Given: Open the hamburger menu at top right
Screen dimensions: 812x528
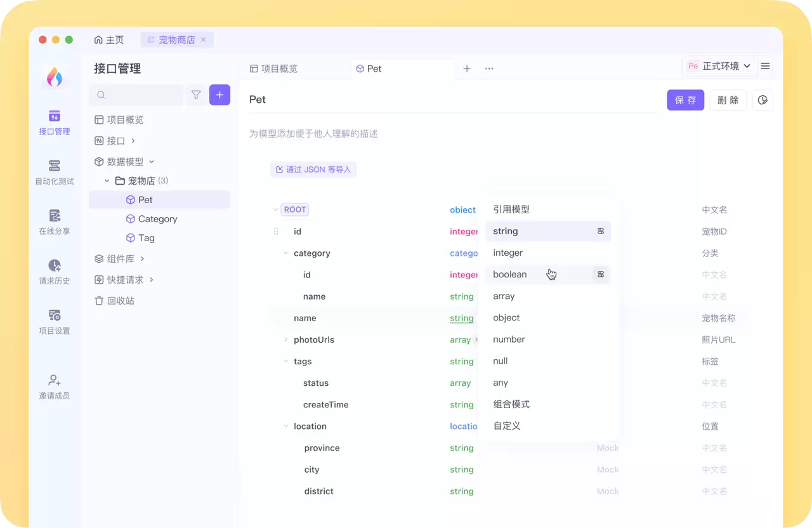Looking at the screenshot, I should click(x=765, y=66).
